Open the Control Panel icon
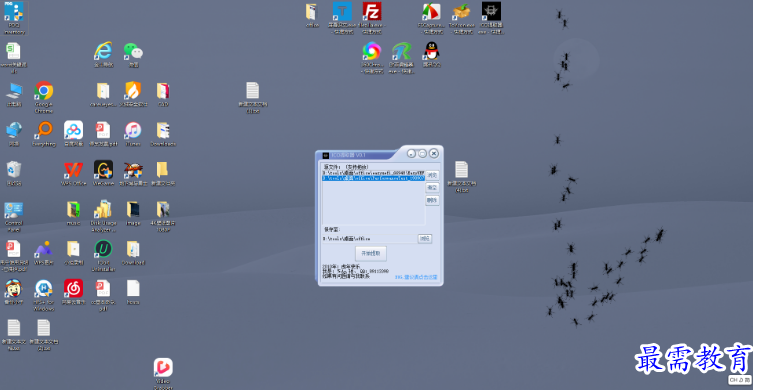Image resolution: width=759 pixels, height=390 pixels. pyautogui.click(x=14, y=210)
